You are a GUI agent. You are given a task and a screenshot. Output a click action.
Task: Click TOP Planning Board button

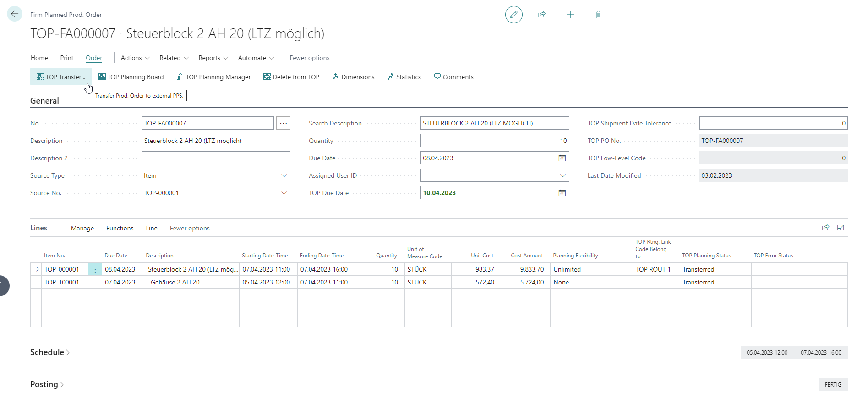coord(131,77)
